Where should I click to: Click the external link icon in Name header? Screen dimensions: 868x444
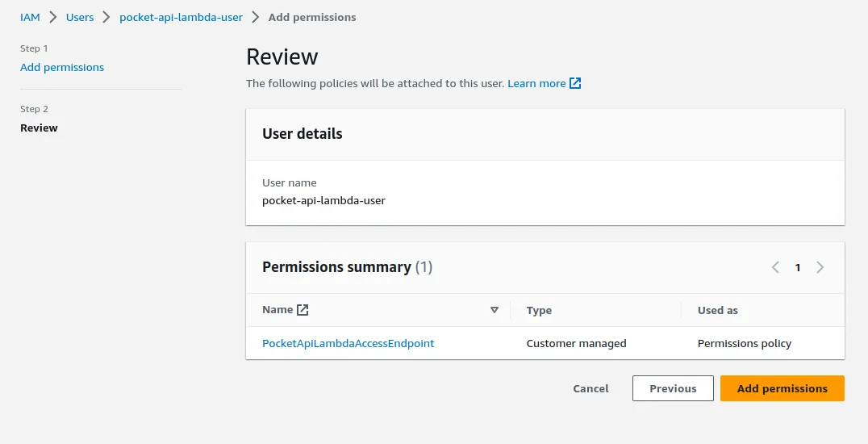click(303, 310)
